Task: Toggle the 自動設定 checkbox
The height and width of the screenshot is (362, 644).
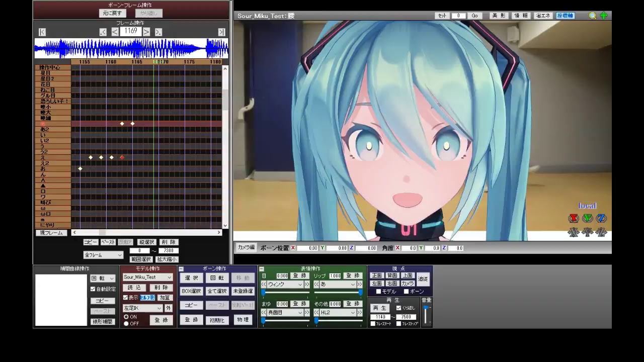Action: click(93, 289)
